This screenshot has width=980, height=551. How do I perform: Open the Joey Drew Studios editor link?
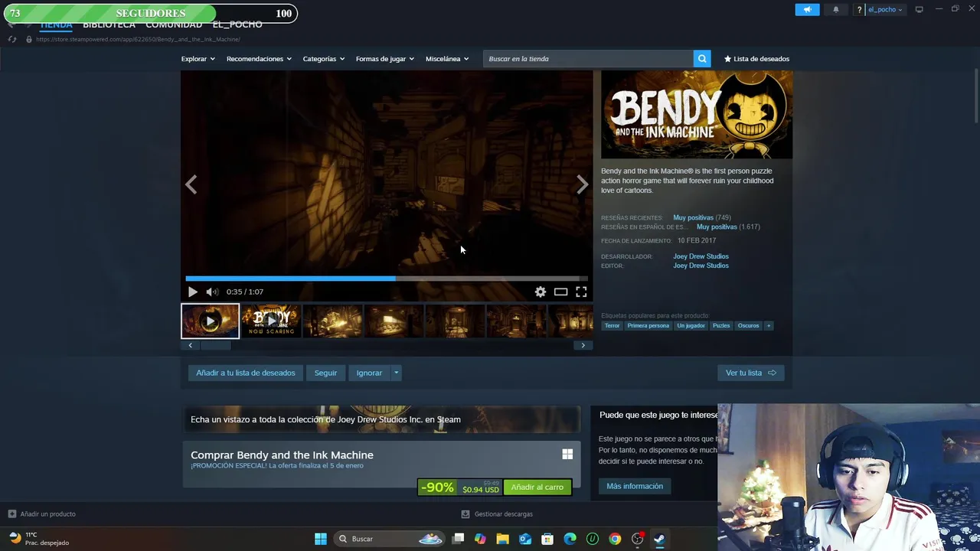tap(701, 266)
